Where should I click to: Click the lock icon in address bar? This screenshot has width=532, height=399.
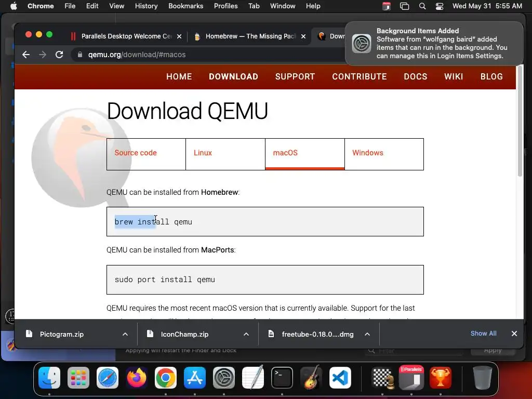[79, 55]
